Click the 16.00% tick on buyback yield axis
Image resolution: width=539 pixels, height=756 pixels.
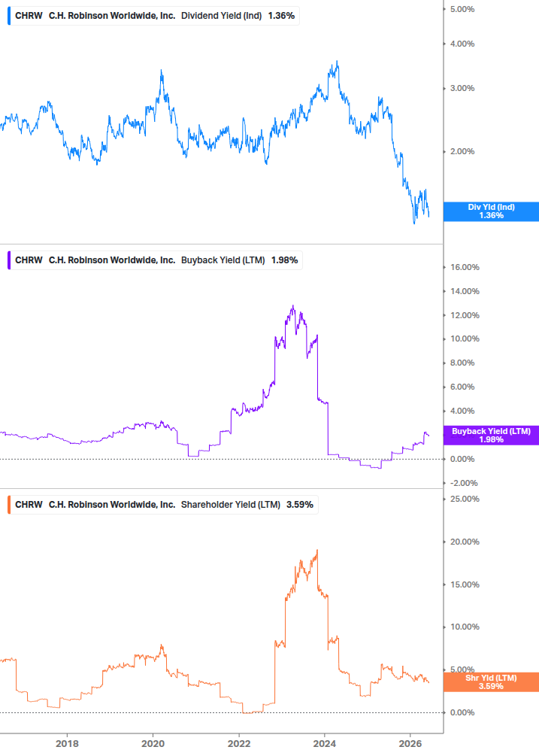[x=465, y=267]
